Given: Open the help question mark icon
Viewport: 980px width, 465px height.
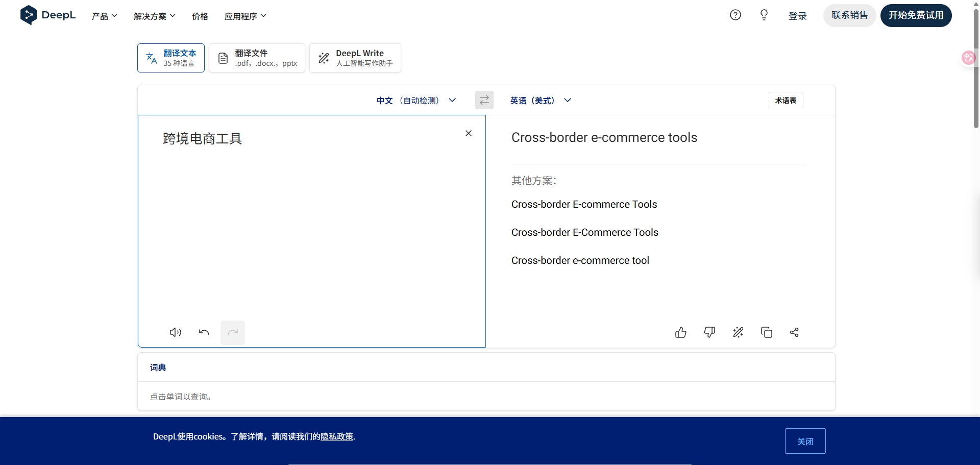Looking at the screenshot, I should 736,15.
